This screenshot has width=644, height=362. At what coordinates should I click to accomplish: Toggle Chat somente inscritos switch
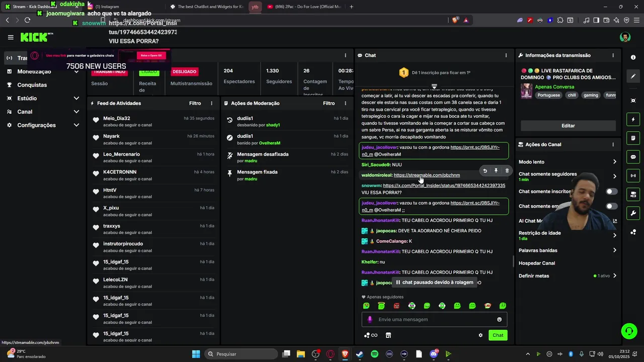[x=611, y=192]
